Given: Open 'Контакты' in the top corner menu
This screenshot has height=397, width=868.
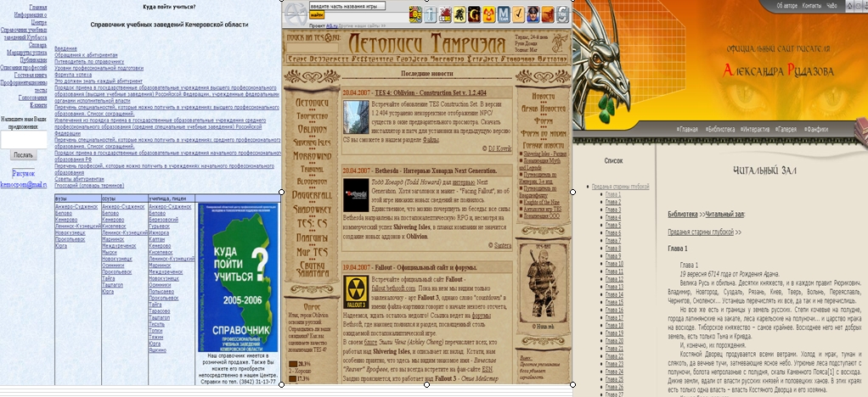Looking at the screenshot, I should point(812,6).
